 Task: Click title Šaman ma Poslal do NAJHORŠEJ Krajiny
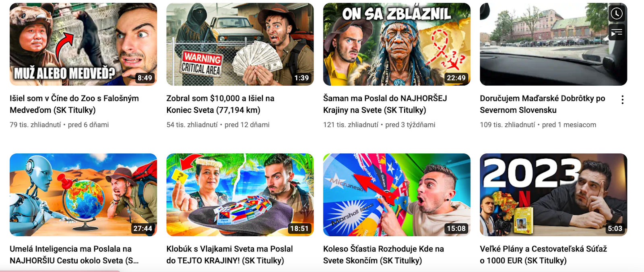(385, 104)
